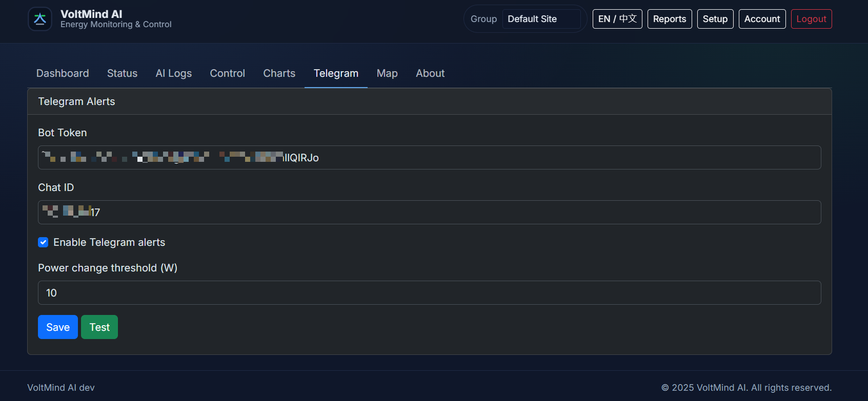Click the VoltMind AI logo icon

[x=40, y=19]
